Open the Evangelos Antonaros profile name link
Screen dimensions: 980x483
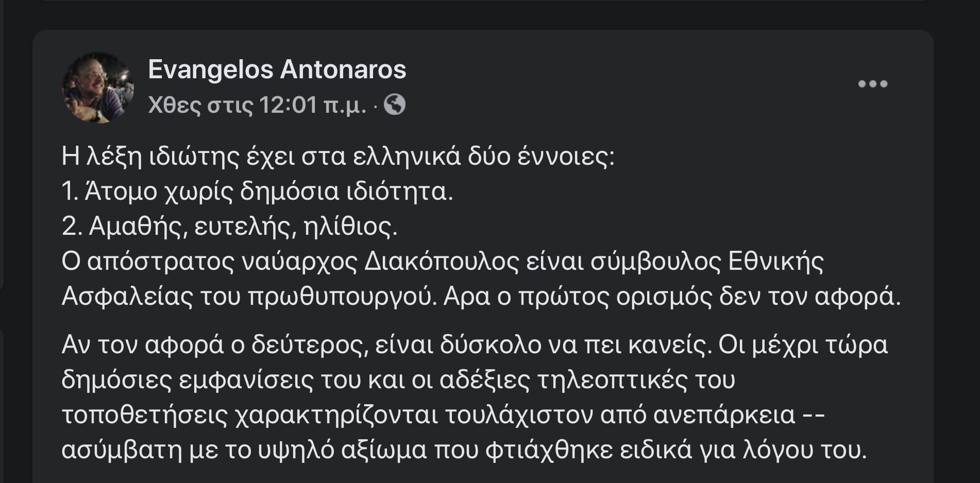click(277, 70)
